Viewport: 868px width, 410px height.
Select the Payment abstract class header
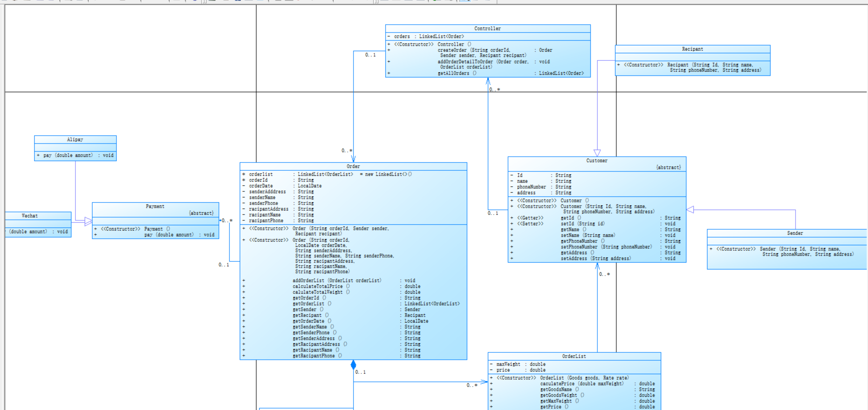155,206
